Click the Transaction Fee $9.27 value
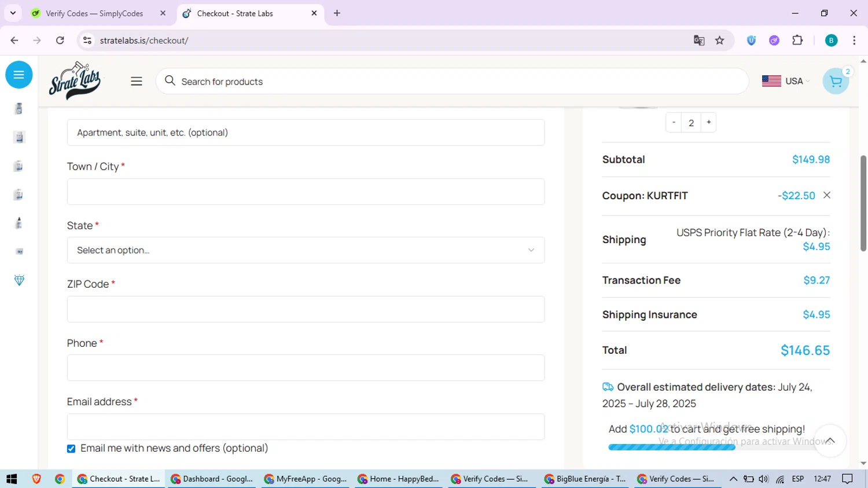The height and width of the screenshot is (488, 868). [816, 280]
